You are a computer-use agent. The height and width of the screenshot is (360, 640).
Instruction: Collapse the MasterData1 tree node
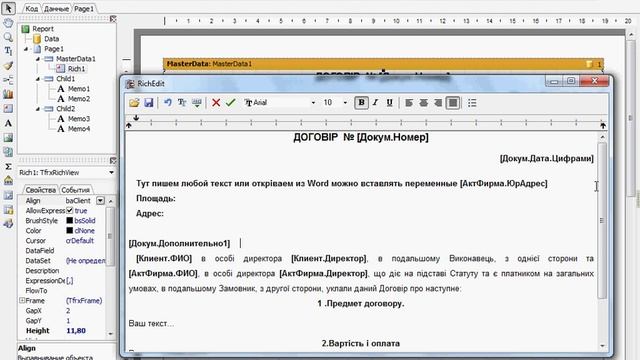coord(38,59)
